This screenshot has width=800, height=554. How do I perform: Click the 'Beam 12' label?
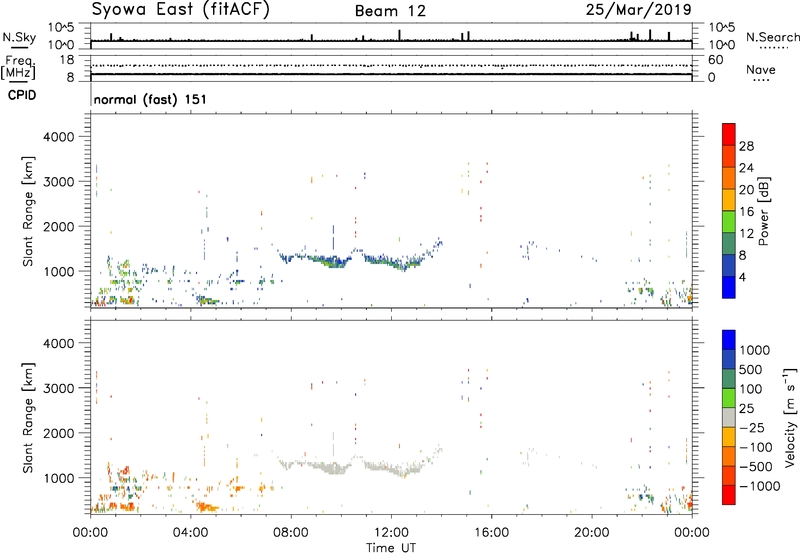pos(390,11)
